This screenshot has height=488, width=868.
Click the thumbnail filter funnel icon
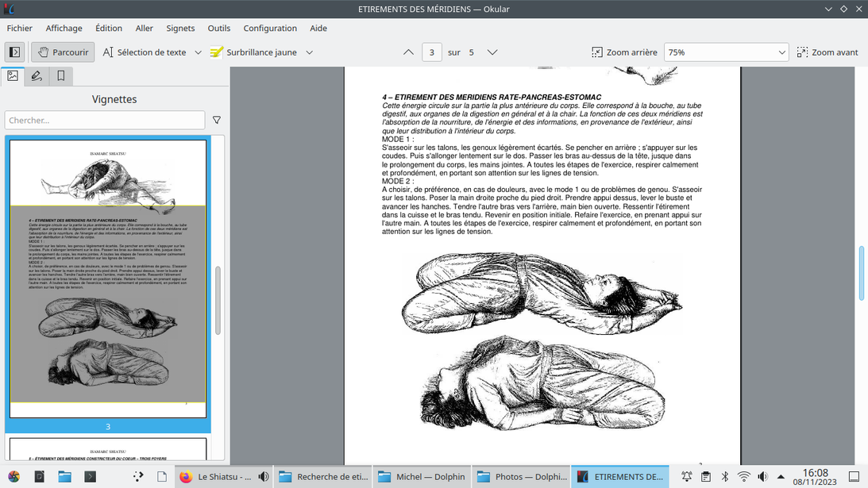pyautogui.click(x=217, y=121)
